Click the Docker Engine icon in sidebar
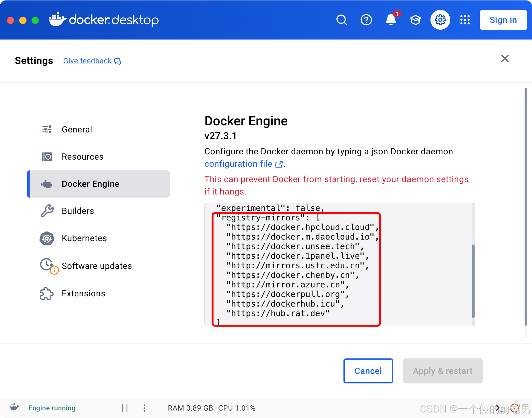 tap(47, 184)
